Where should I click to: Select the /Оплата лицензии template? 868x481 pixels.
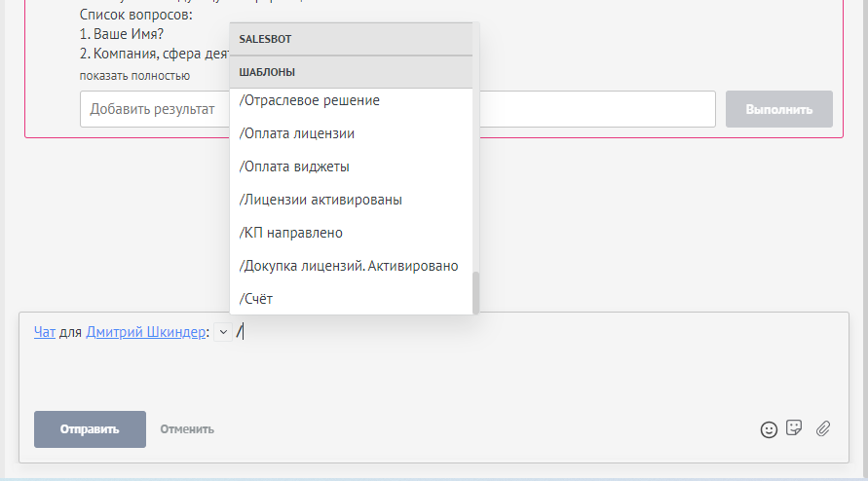(x=296, y=133)
